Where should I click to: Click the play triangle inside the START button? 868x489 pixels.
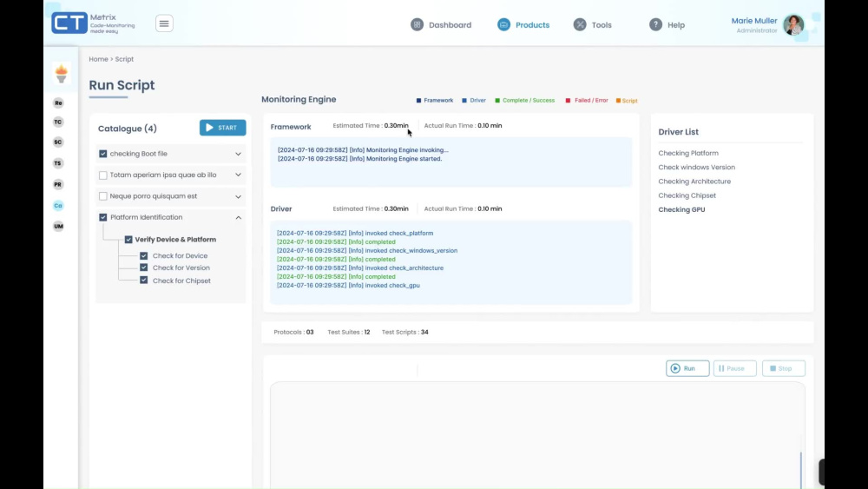[x=210, y=128]
